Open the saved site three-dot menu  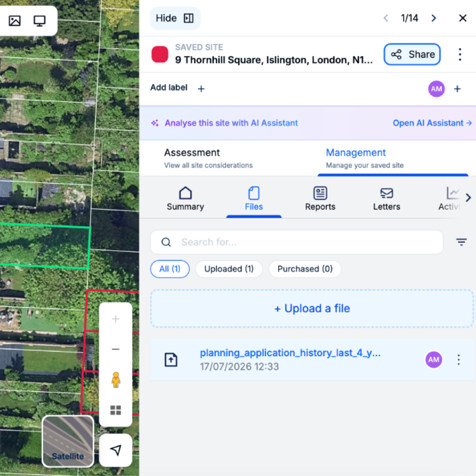tap(460, 54)
